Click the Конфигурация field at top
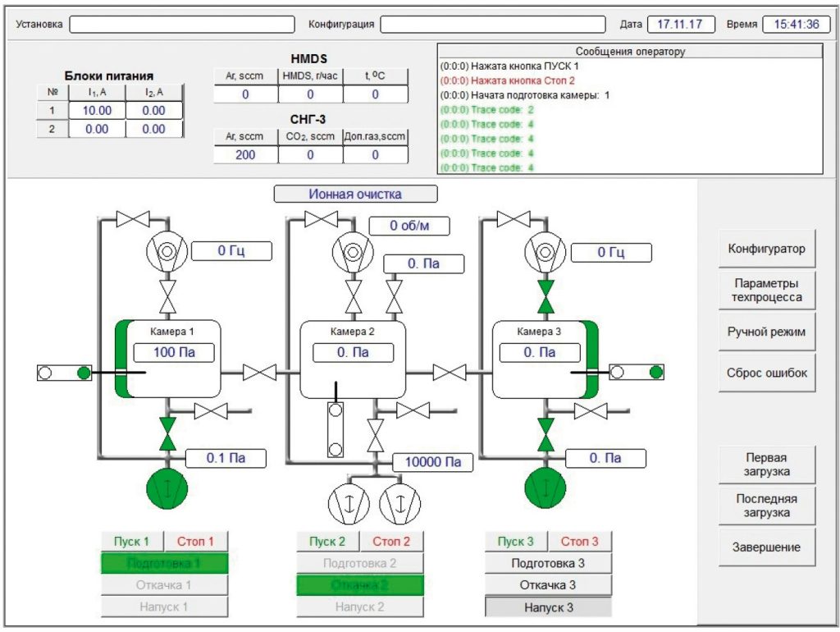840x632 pixels. click(x=493, y=24)
